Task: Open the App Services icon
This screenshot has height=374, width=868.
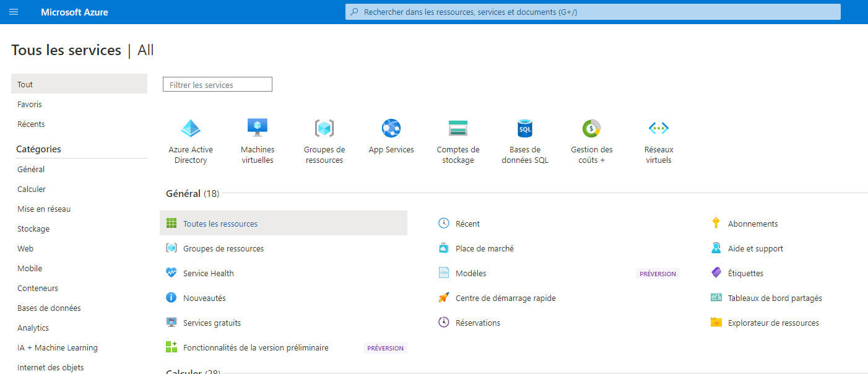Action: tap(391, 128)
